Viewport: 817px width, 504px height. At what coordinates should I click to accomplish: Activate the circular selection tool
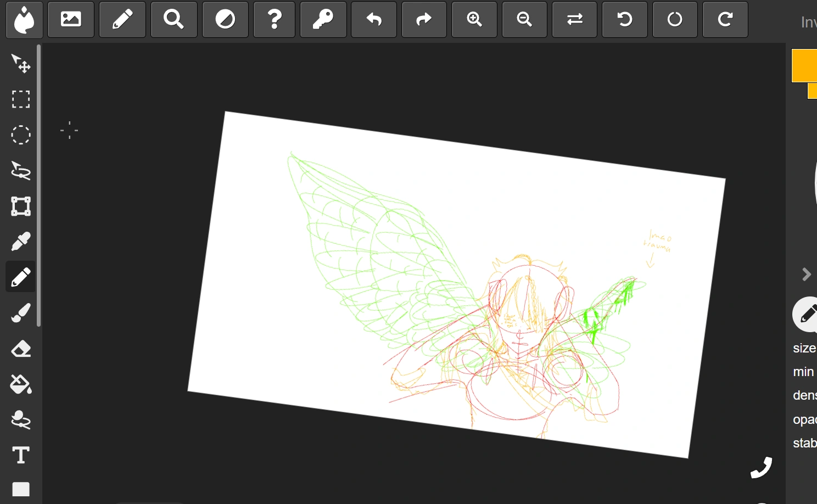[x=21, y=135]
